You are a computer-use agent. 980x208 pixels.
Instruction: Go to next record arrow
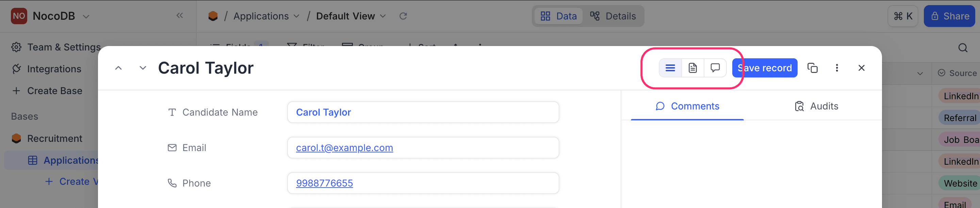pyautogui.click(x=143, y=68)
